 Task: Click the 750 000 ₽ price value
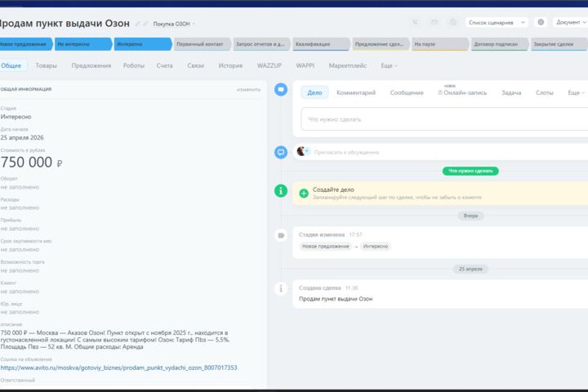tap(32, 163)
